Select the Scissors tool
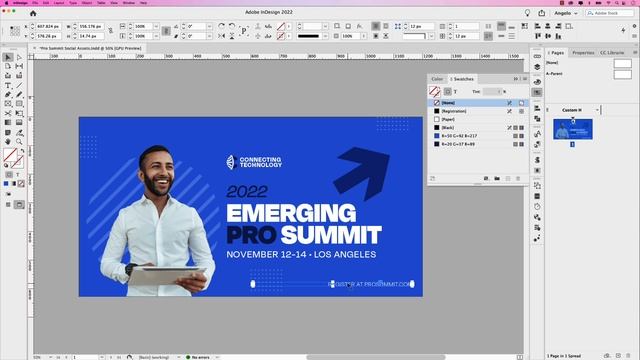Screen dimensions: 640x360 [8, 113]
